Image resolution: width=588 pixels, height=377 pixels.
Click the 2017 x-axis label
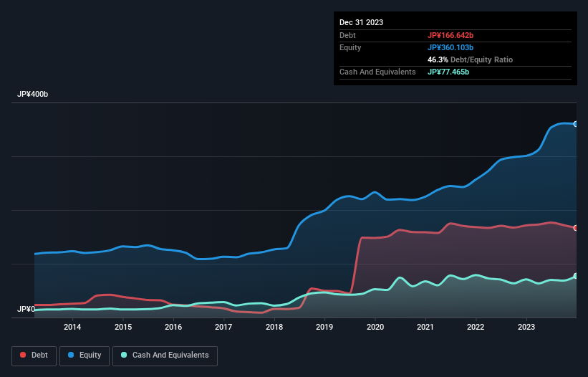223,327
